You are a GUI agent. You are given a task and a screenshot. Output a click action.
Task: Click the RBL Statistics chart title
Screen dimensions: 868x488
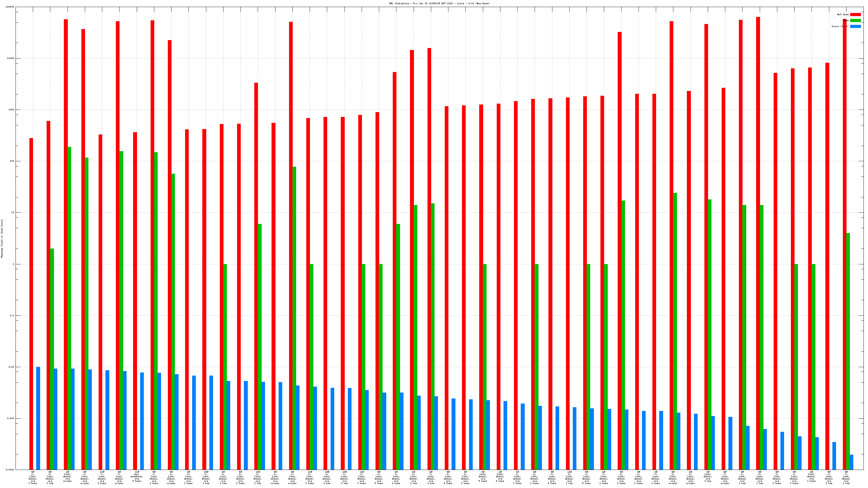coord(439,3)
